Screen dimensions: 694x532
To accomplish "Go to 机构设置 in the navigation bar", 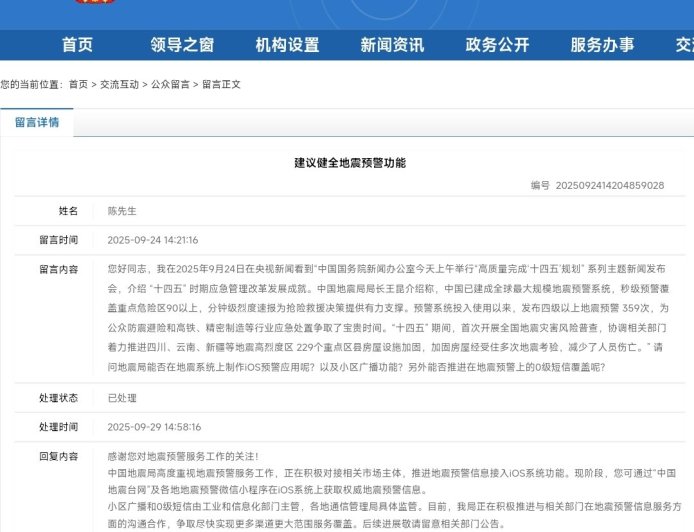I will (x=287, y=45).
